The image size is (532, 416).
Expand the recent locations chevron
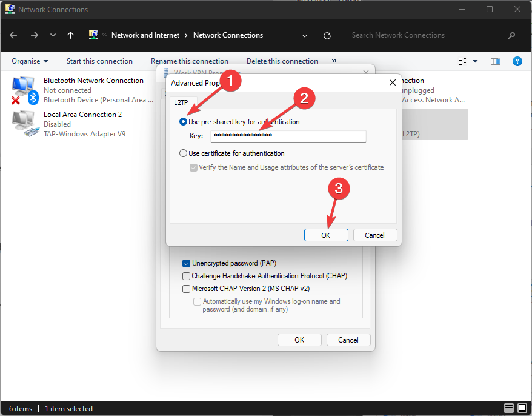pyautogui.click(x=53, y=35)
